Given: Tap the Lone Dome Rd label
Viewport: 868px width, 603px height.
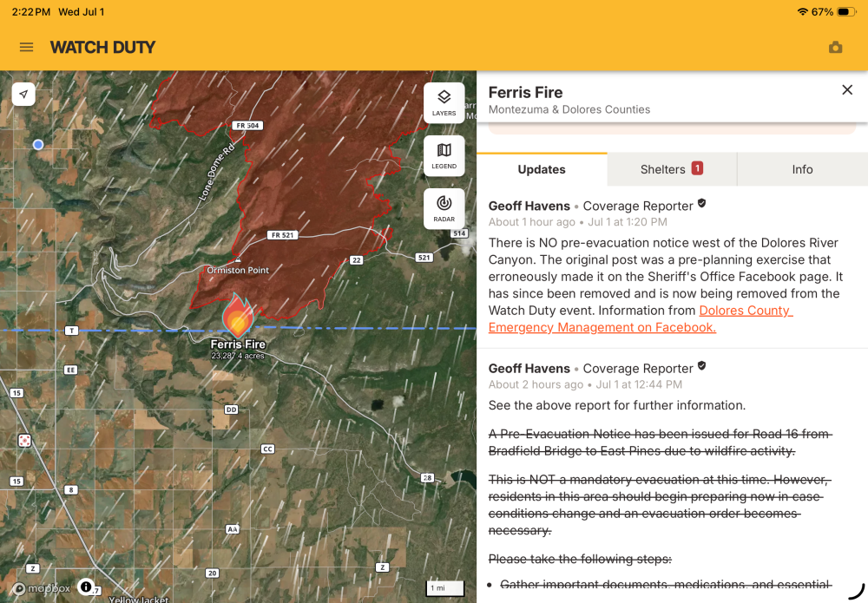Looking at the screenshot, I should tap(216, 172).
